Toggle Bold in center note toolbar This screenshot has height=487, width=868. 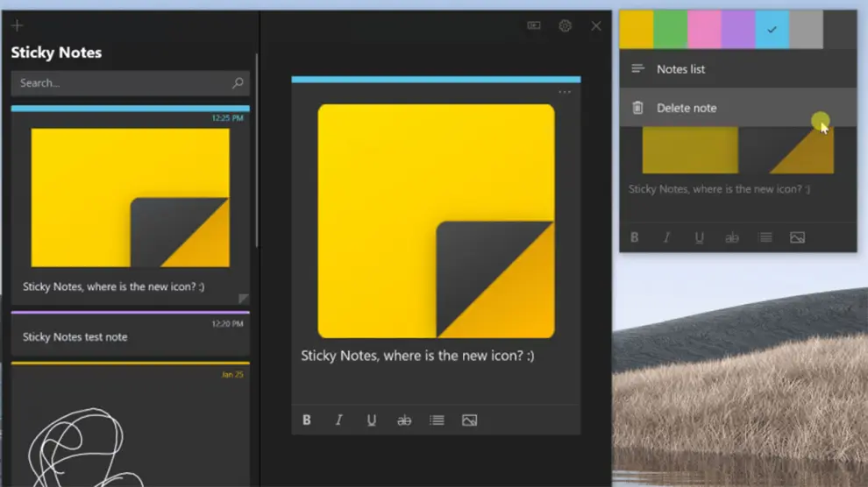pos(307,420)
